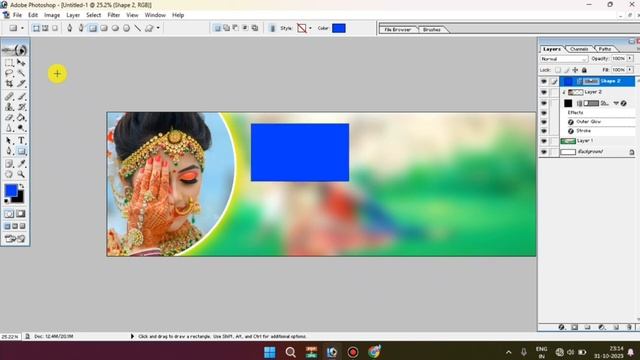Open the blending mode Normal dropdown
This screenshot has height=360, width=640.
[x=563, y=59]
